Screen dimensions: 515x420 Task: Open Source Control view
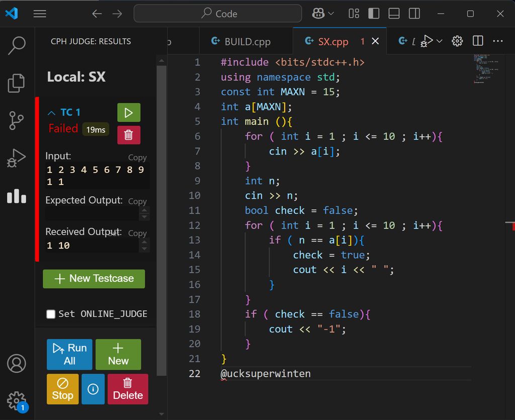tap(17, 121)
